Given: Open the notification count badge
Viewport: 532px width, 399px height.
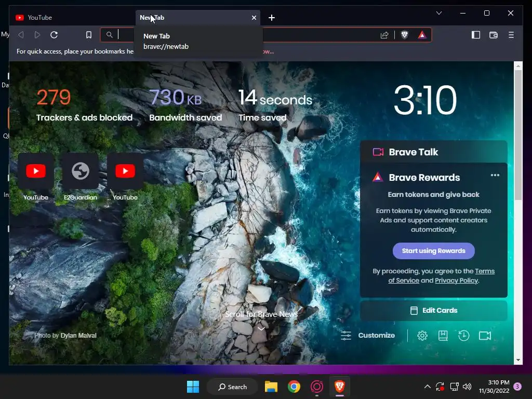Looking at the screenshot, I should click(517, 387).
